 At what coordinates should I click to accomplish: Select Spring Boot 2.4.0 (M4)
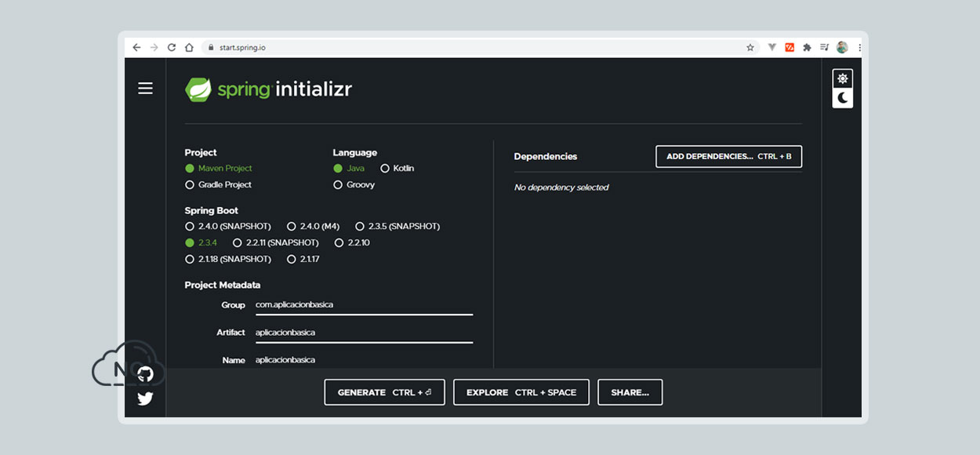tap(313, 227)
